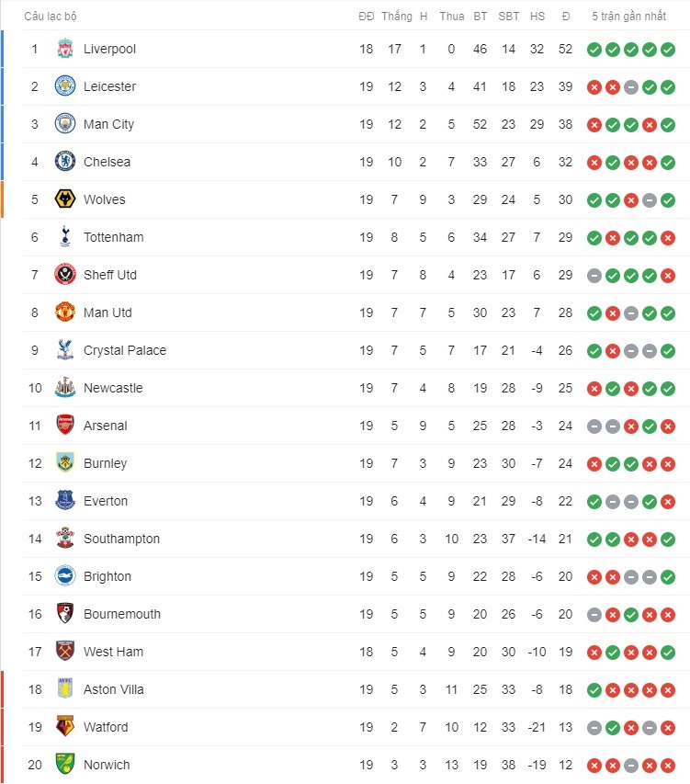Click the Watford club crest
The width and height of the screenshot is (690, 784).
pos(65,727)
